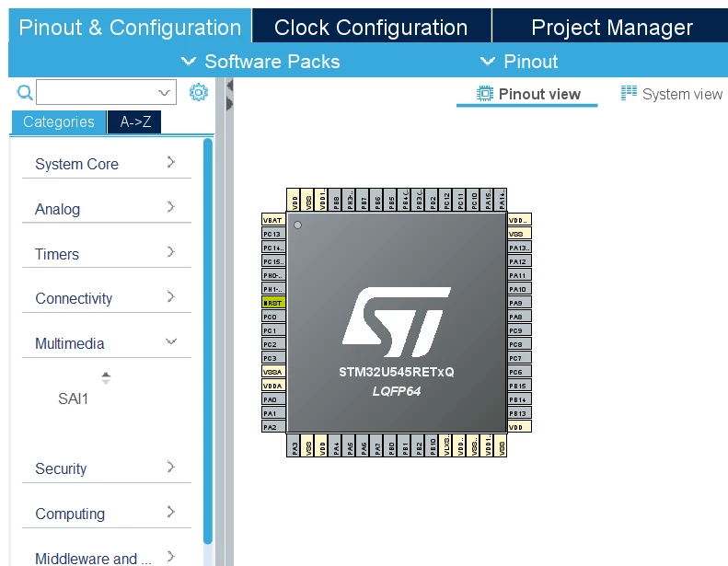Open the gear settings icon
Viewport: 728px width, 566px height.
[198, 92]
